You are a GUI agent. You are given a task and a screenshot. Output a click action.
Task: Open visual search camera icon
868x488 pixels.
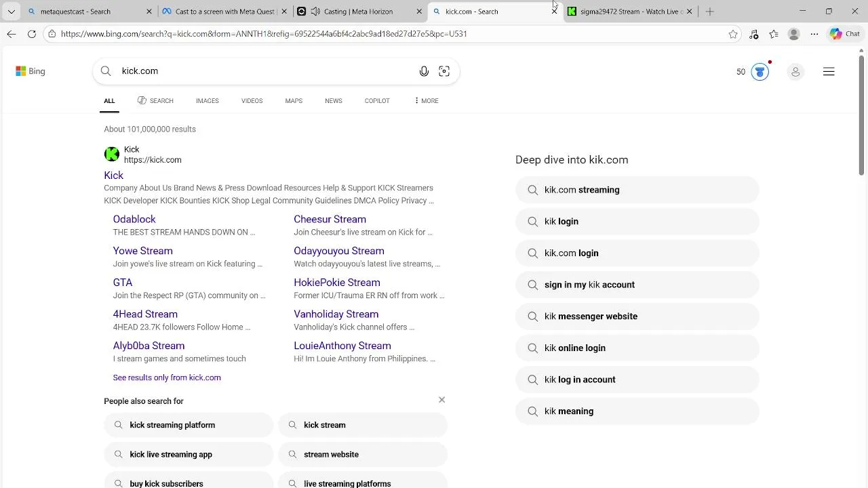tap(444, 71)
